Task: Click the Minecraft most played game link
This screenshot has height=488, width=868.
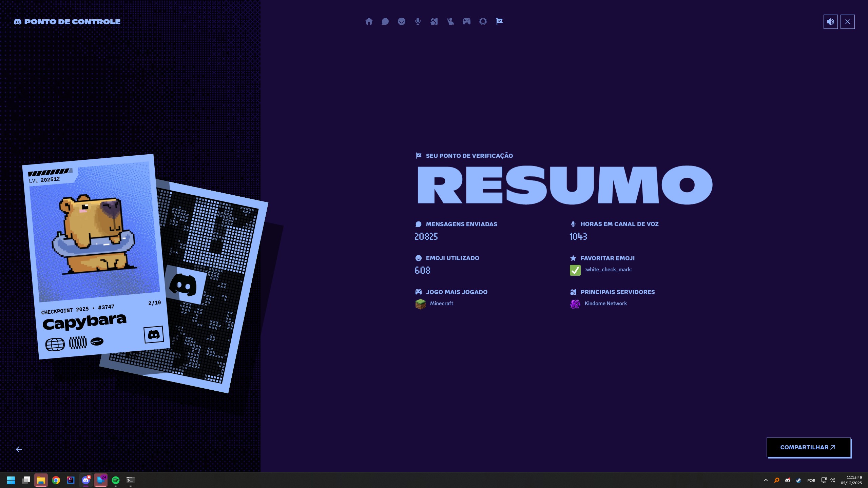Action: click(441, 304)
